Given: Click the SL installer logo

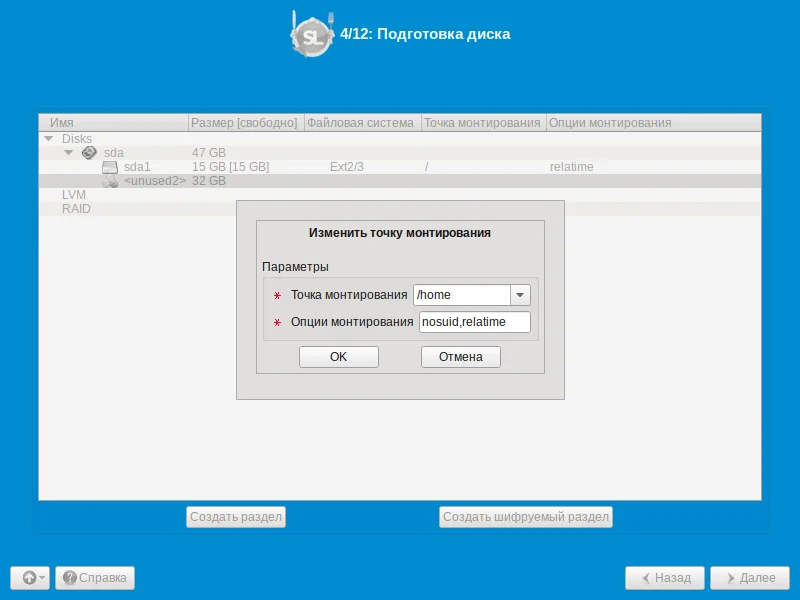Looking at the screenshot, I should (312, 35).
